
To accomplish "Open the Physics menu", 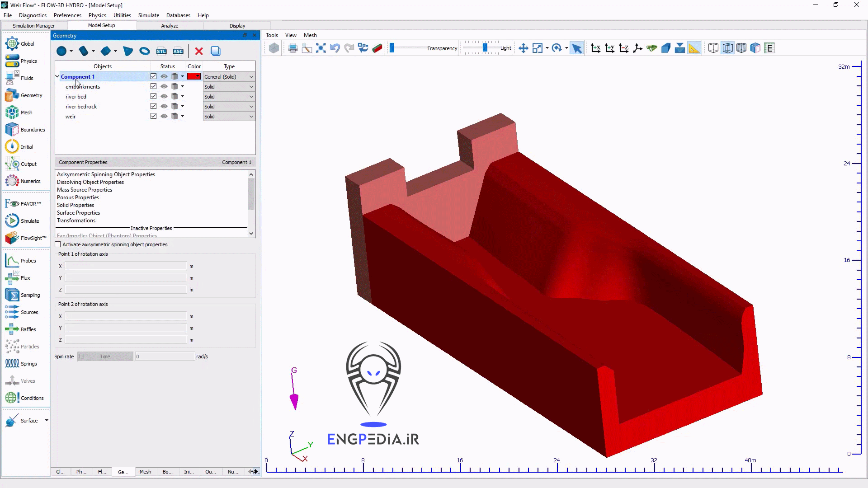I will coord(97,15).
